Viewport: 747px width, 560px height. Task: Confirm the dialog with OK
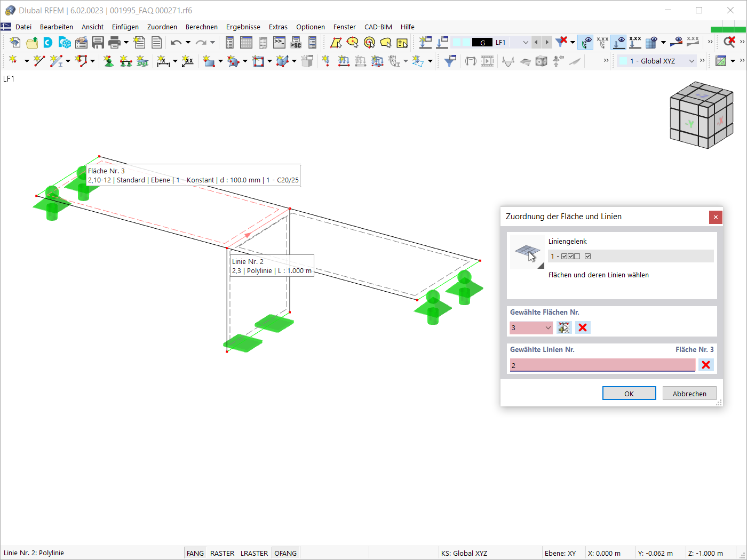(x=629, y=393)
